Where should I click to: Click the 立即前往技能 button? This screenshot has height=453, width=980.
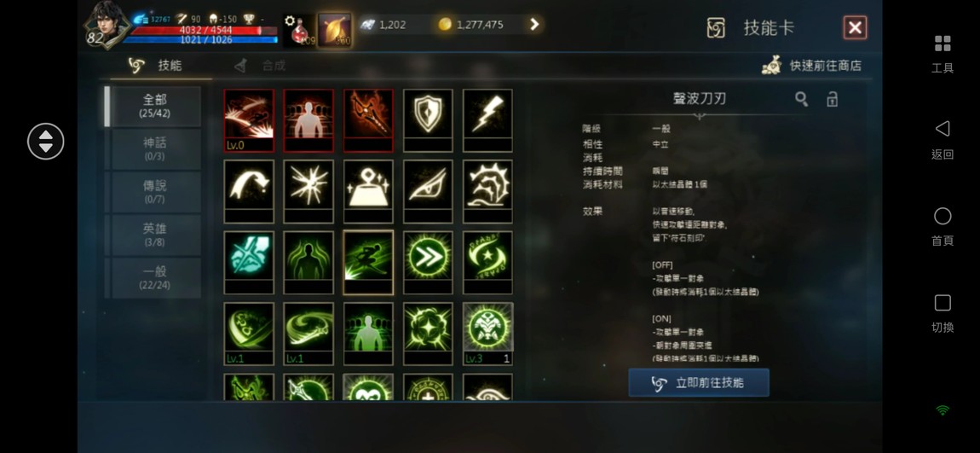click(699, 383)
